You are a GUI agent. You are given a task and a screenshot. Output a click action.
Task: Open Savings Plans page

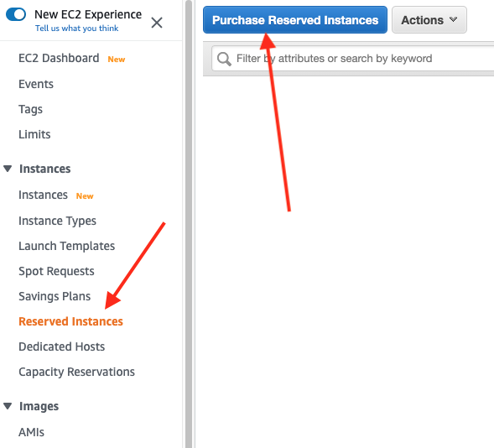[55, 296]
